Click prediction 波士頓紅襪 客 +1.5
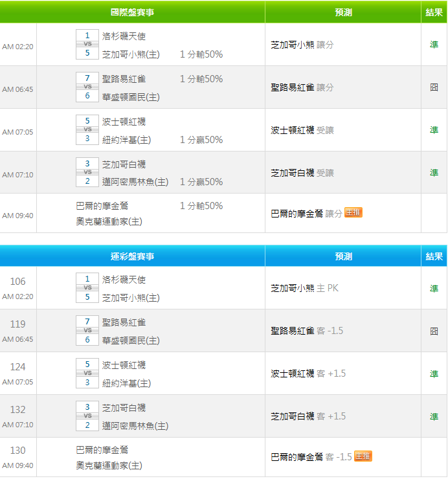The image size is (448, 481). [308, 374]
